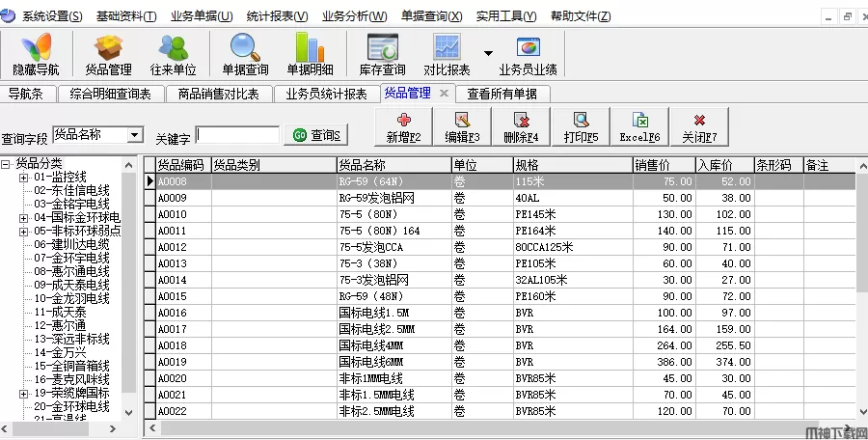Screen dimensions: 868x440
Task: Click the 对比报表 toolbar icon
Action: (447, 54)
